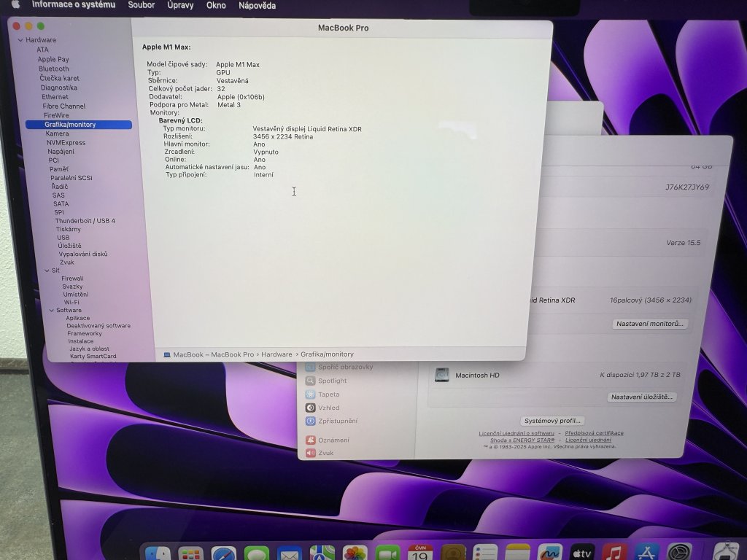
Task: Collapse the Síť section arrow
Action: coord(45,271)
